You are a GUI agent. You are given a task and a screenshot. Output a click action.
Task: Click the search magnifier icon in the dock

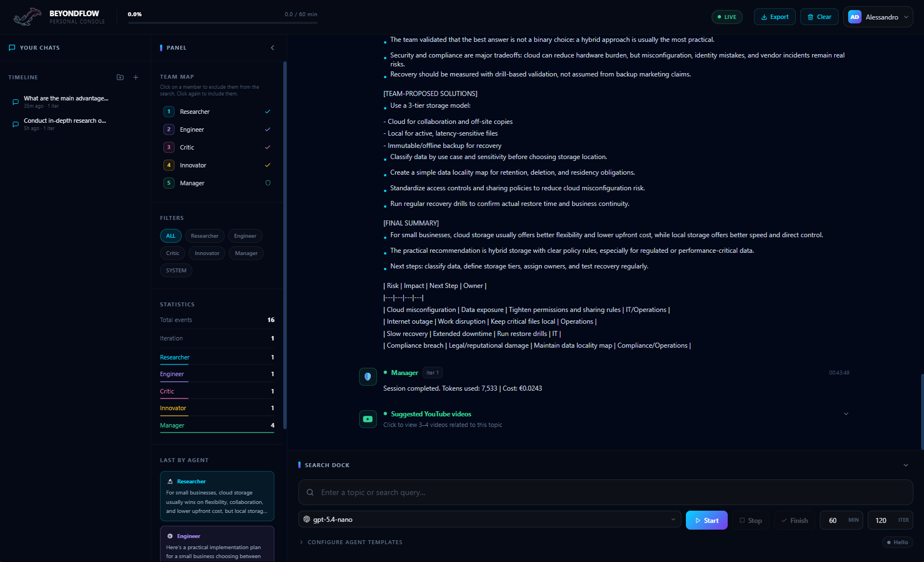(310, 493)
